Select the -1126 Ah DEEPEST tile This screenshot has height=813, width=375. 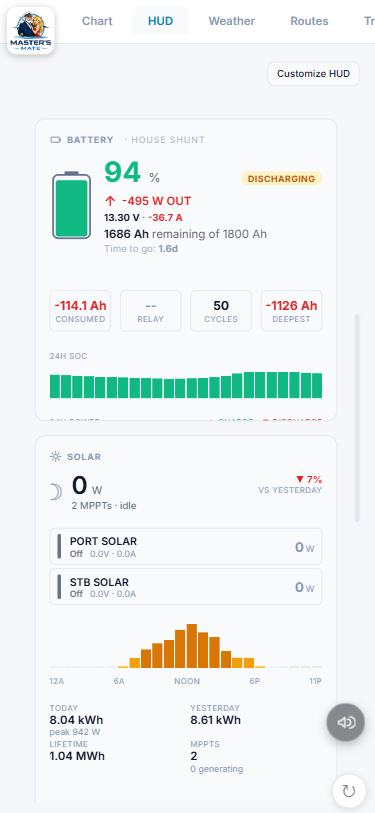click(291, 311)
